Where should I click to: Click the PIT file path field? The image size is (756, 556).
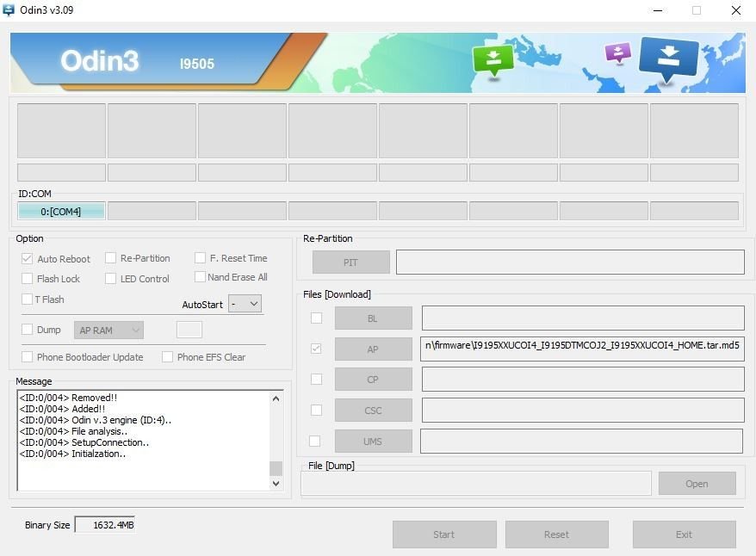click(x=570, y=263)
